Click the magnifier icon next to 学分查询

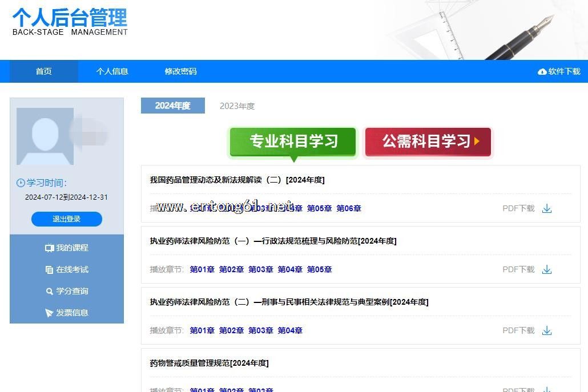point(49,292)
